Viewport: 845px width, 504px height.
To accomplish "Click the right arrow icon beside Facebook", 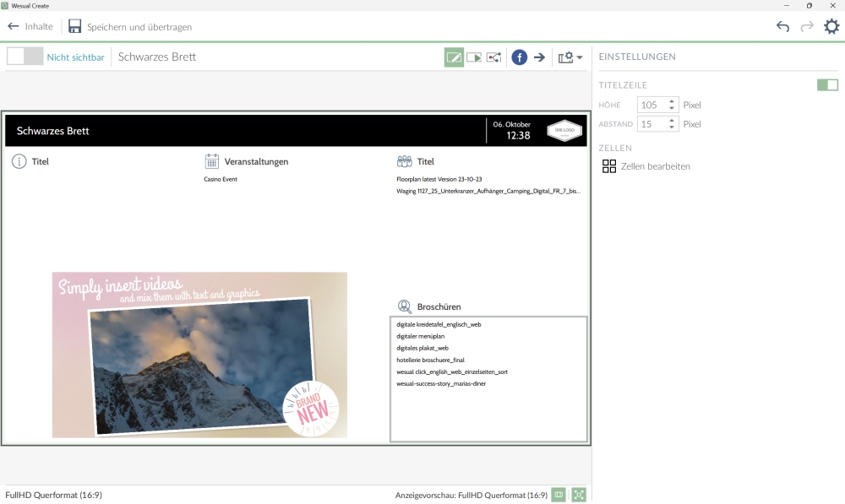I will point(539,57).
